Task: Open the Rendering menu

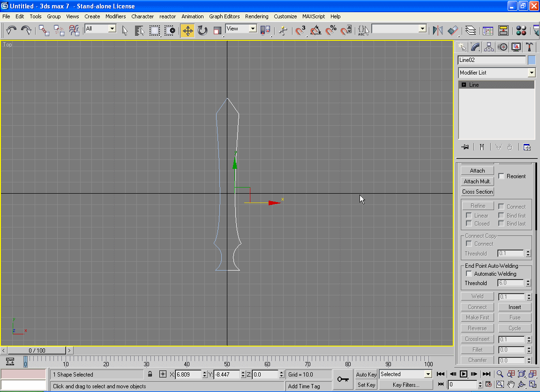Action: (x=256, y=16)
